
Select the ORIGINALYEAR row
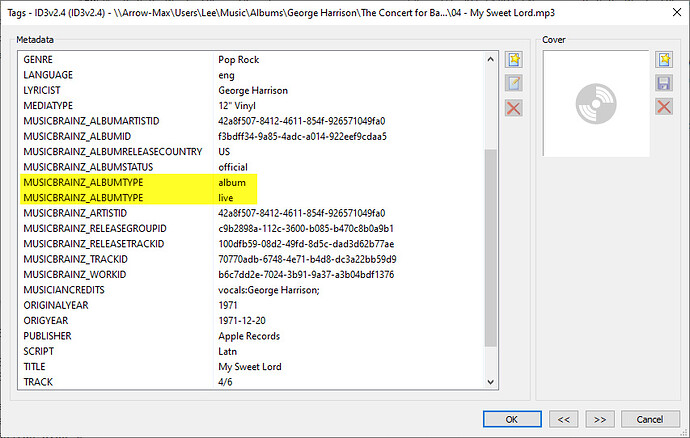click(251, 305)
